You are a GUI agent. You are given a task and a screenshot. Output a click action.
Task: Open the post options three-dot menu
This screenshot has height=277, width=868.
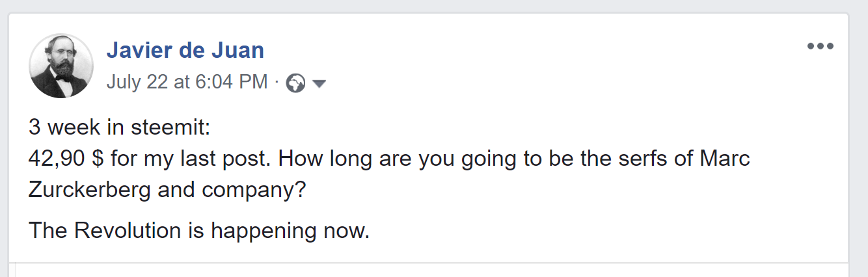(820, 46)
